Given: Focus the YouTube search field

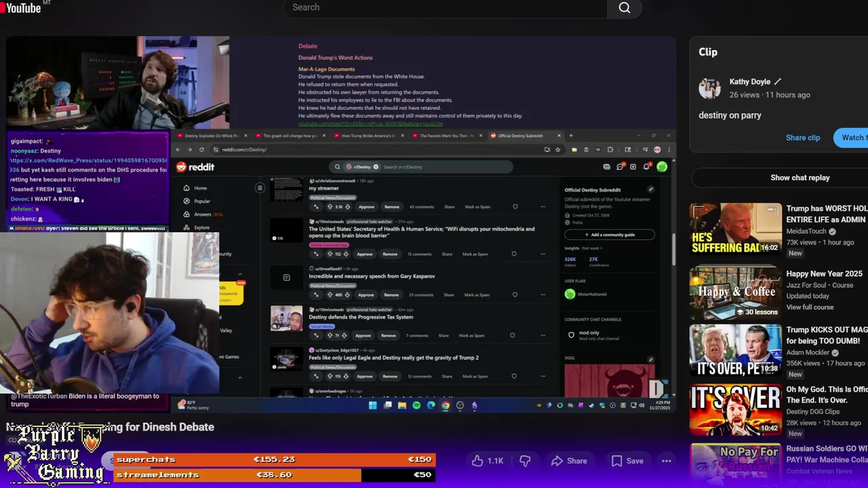Looking at the screenshot, I should point(446,7).
